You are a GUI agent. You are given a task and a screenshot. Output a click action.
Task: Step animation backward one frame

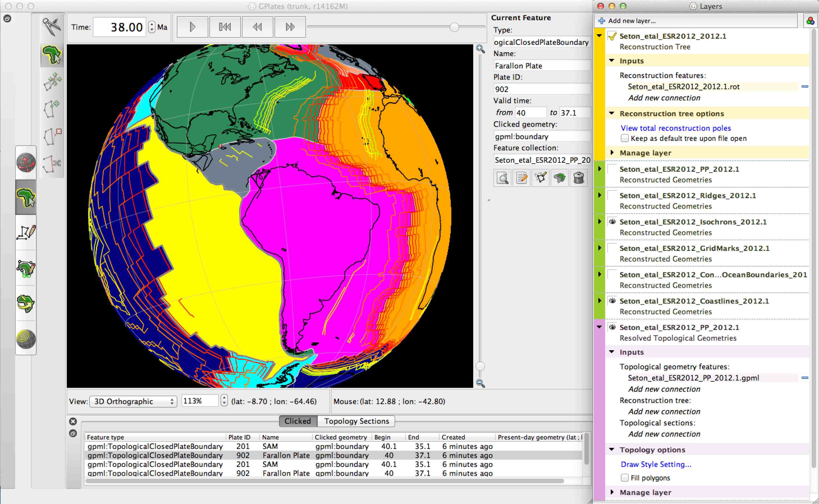tap(257, 27)
